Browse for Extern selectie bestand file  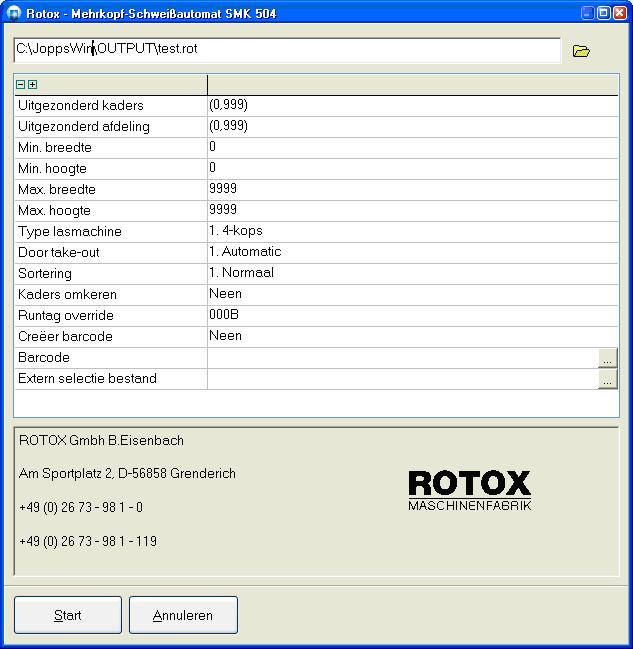(607, 379)
